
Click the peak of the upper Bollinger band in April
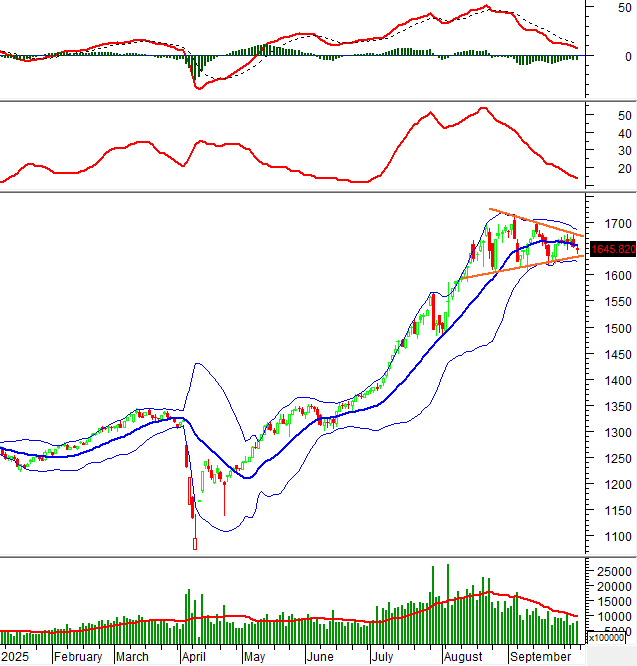pyautogui.click(x=198, y=364)
